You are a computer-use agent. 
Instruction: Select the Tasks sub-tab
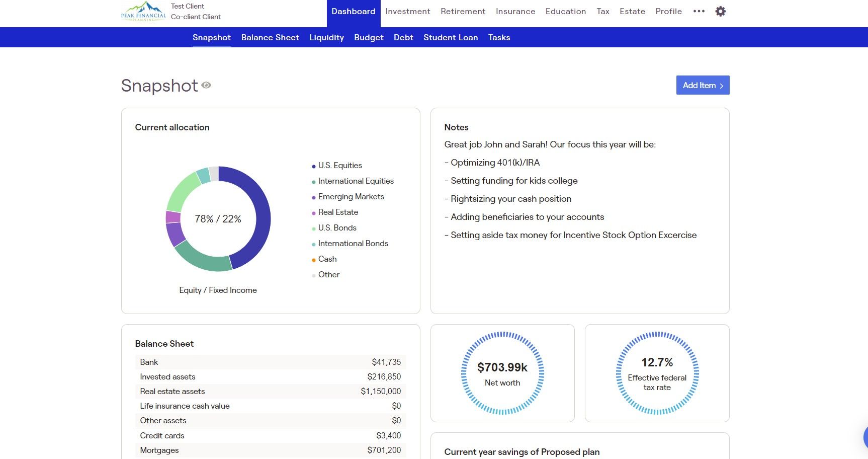pyautogui.click(x=499, y=38)
